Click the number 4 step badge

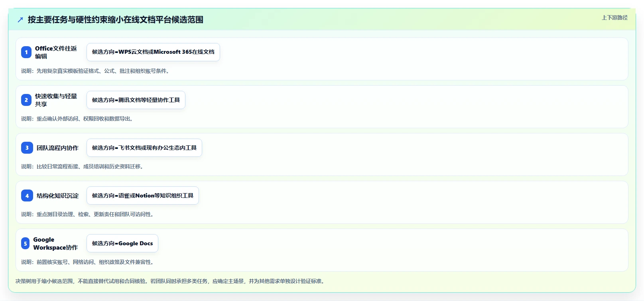coord(27,195)
